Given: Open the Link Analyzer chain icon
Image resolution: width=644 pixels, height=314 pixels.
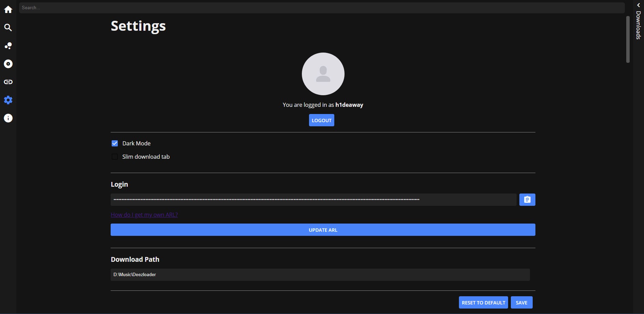Looking at the screenshot, I should [x=8, y=82].
